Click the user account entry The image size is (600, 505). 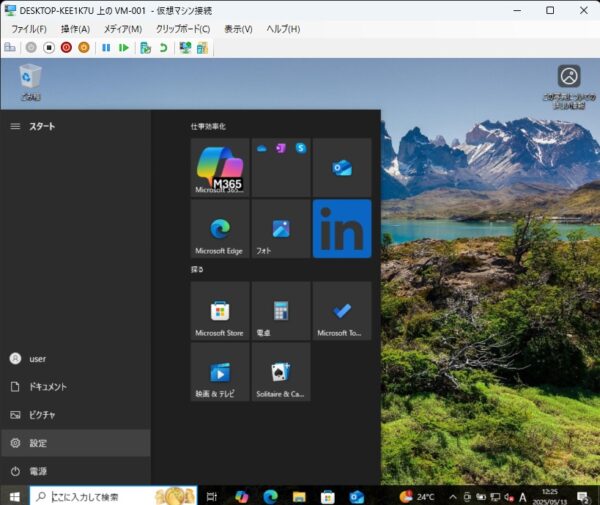pos(76,358)
